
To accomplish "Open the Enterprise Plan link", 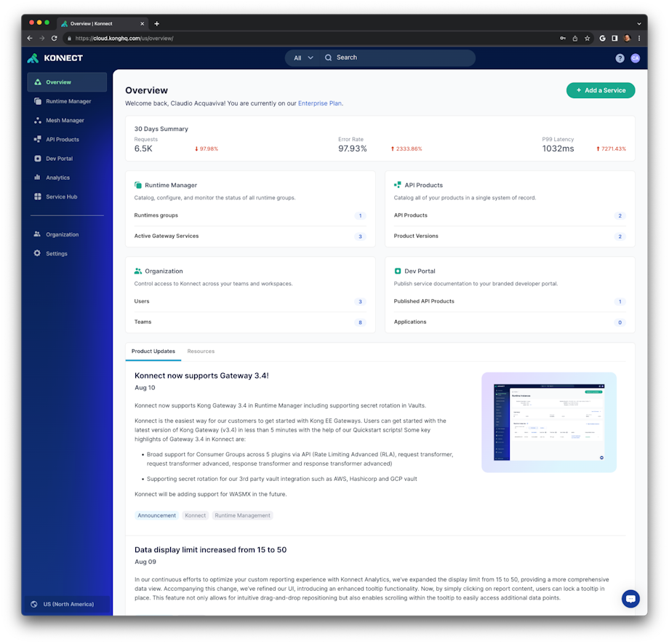I will (x=319, y=103).
